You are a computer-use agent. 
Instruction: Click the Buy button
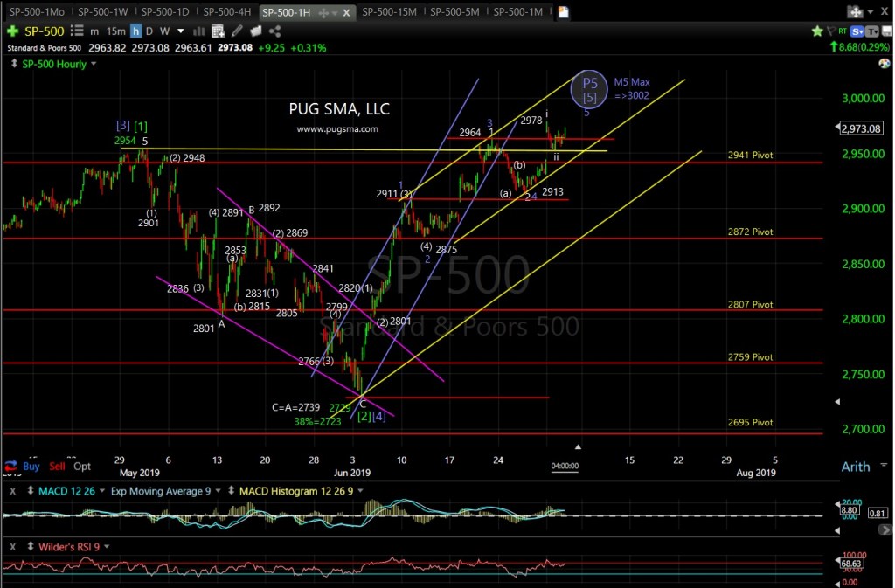pos(31,466)
